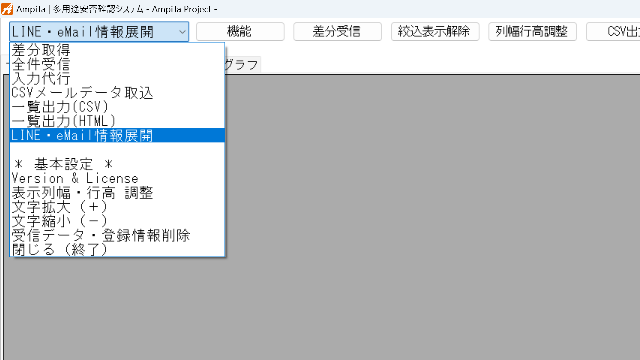
Task: Open the LINE・eMail情報展開 combo box arrow
Action: [182, 32]
